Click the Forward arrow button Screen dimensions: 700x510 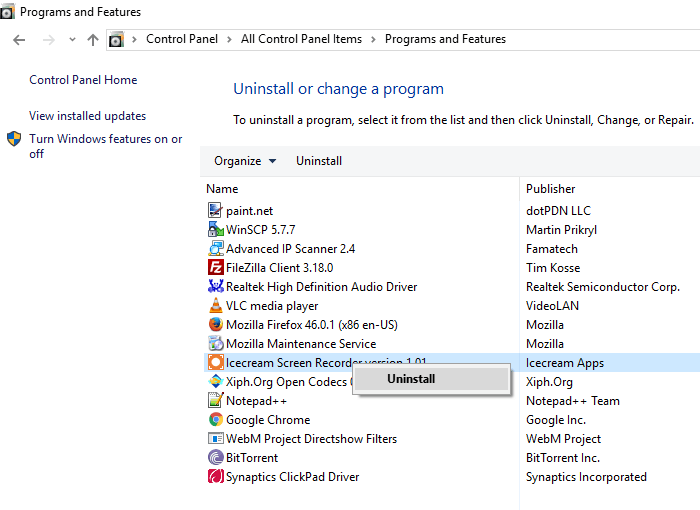pos(48,40)
